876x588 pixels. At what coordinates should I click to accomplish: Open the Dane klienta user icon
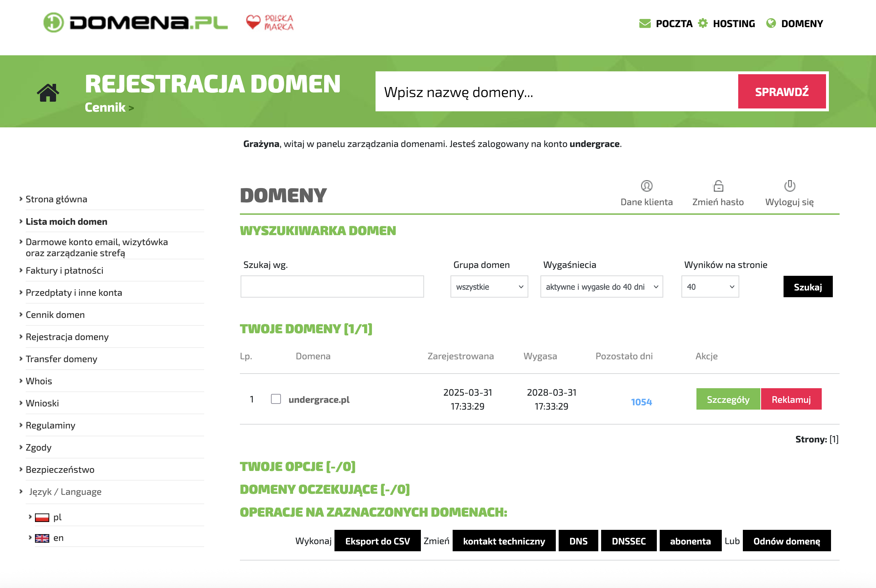[x=646, y=186]
